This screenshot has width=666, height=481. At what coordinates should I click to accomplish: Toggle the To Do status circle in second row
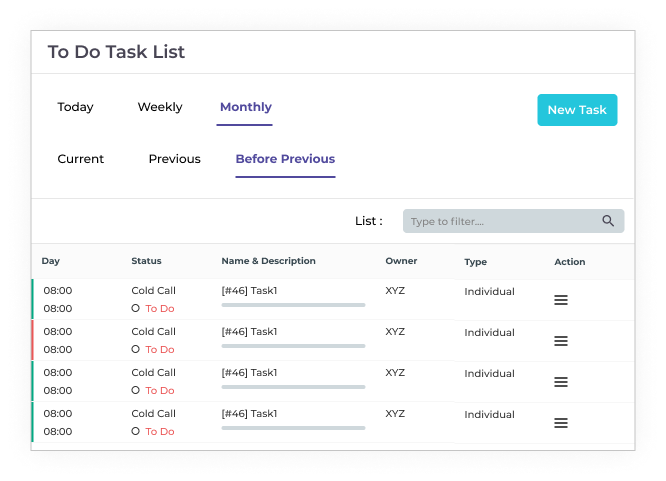tap(136, 350)
